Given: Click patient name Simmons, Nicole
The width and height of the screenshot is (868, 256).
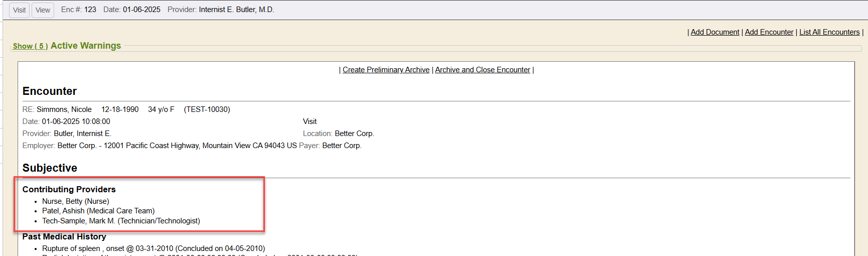Looking at the screenshot, I should [x=64, y=109].
